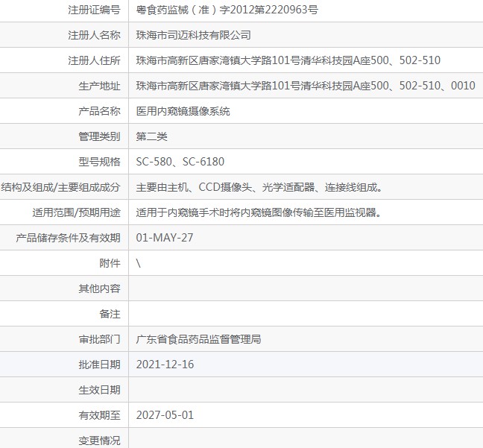Click the label 附件
483x448 pixels.
click(110, 263)
